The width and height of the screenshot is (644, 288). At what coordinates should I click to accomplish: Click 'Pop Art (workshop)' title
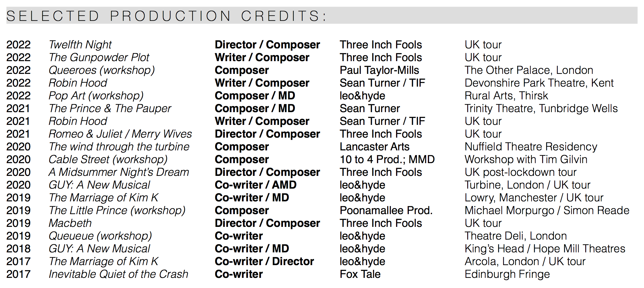point(96,96)
